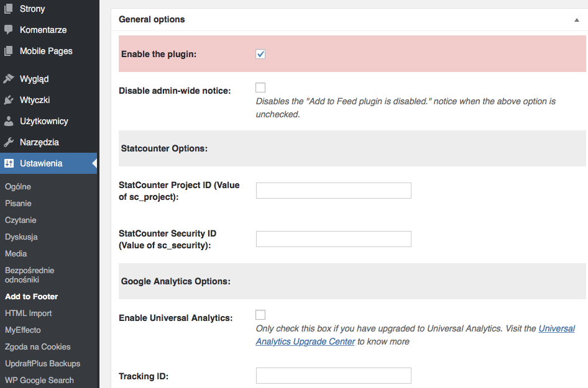The image size is (588, 388).
Task: Open the UpdraftPlus Backups submenu item
Action: 43,364
